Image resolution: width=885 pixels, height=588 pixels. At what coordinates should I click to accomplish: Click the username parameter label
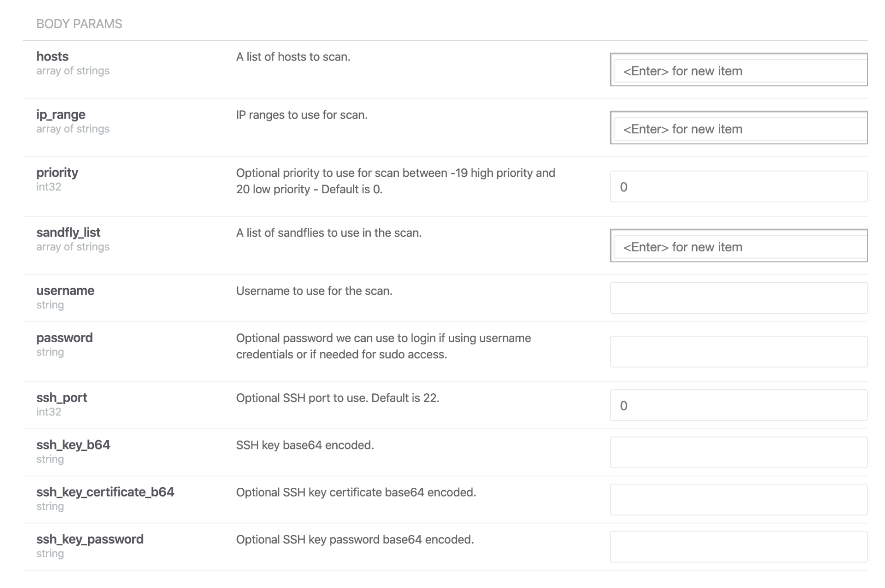point(65,291)
